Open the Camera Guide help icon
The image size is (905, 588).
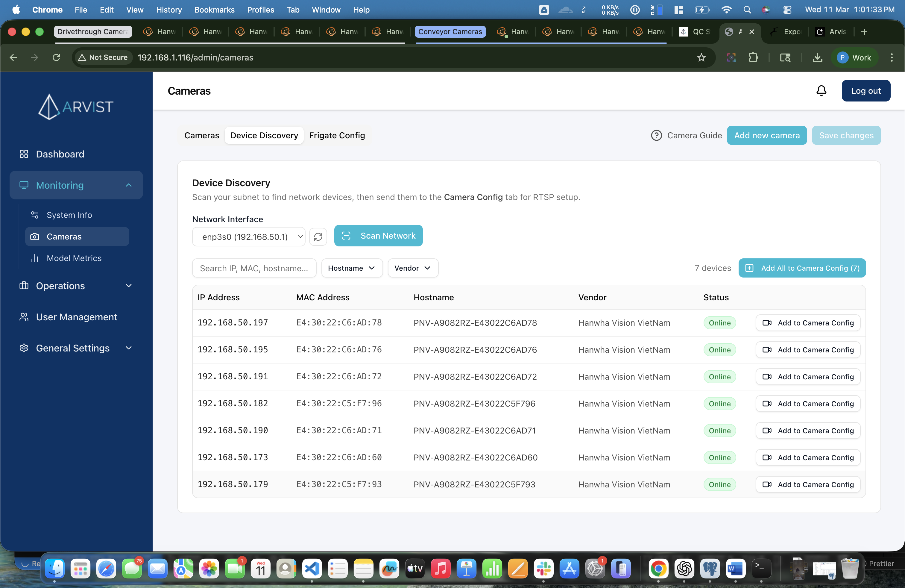click(656, 135)
